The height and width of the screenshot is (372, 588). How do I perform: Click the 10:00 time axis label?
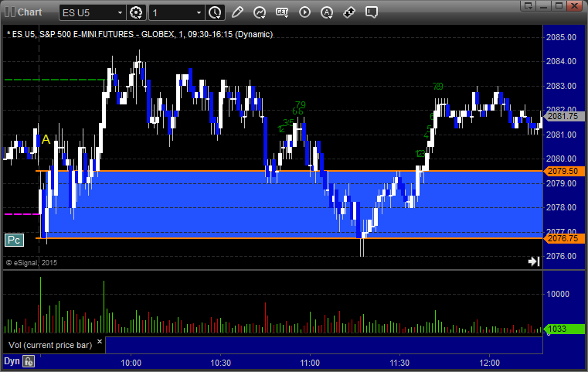tap(131, 363)
